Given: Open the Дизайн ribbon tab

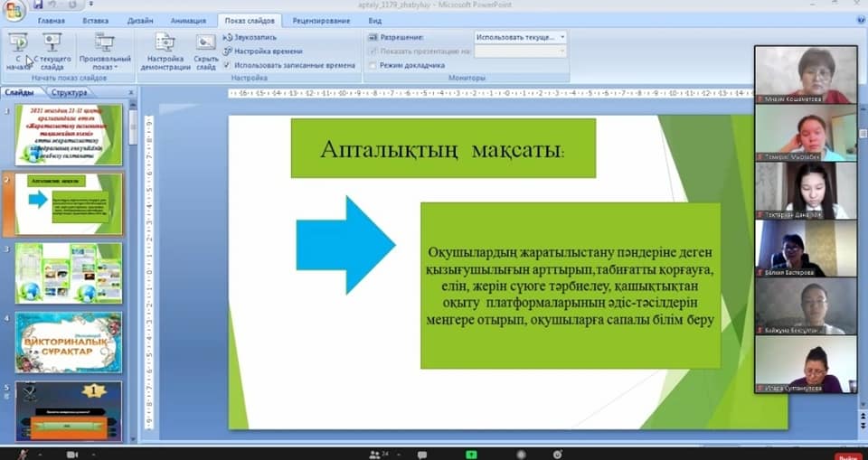Looking at the screenshot, I should 141,20.
